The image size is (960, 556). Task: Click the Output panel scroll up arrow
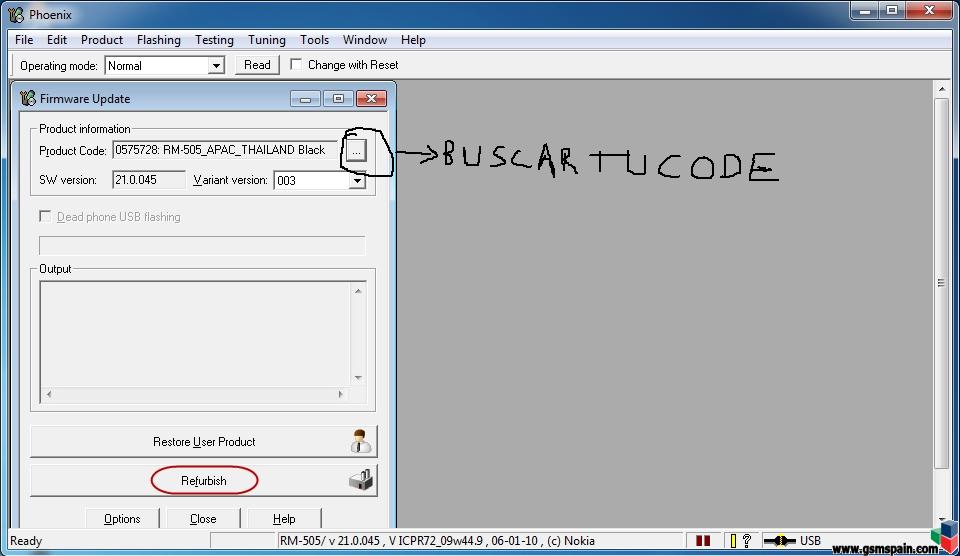[358, 291]
